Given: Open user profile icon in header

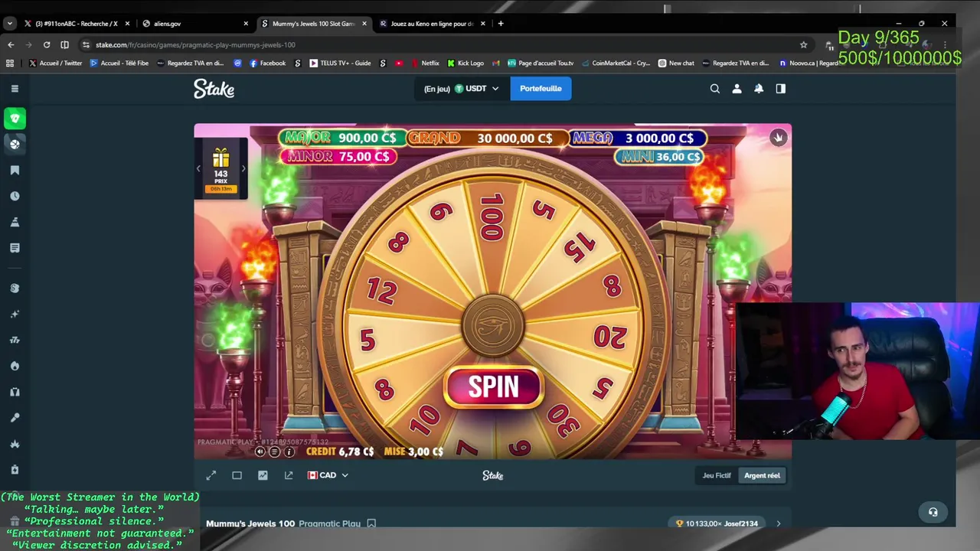Looking at the screenshot, I should (x=737, y=89).
